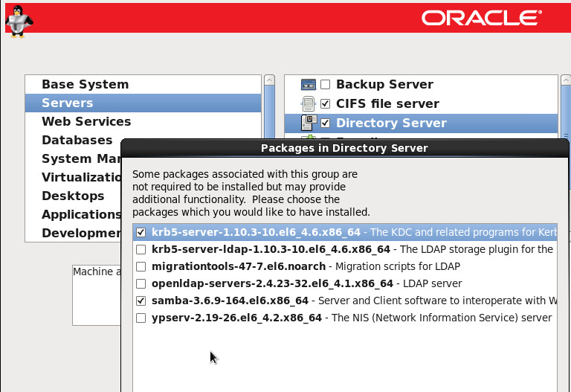
Task: Click CIFS file server label
Action: 387,104
